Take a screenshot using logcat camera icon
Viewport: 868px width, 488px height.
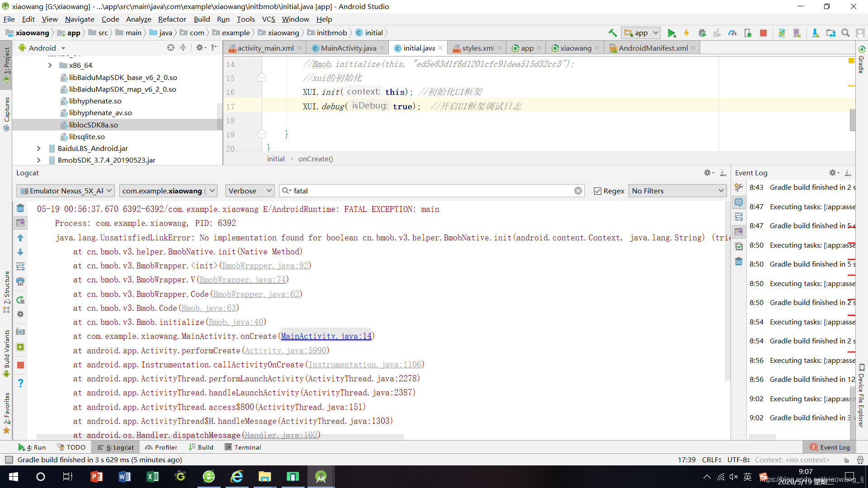pos(20,332)
